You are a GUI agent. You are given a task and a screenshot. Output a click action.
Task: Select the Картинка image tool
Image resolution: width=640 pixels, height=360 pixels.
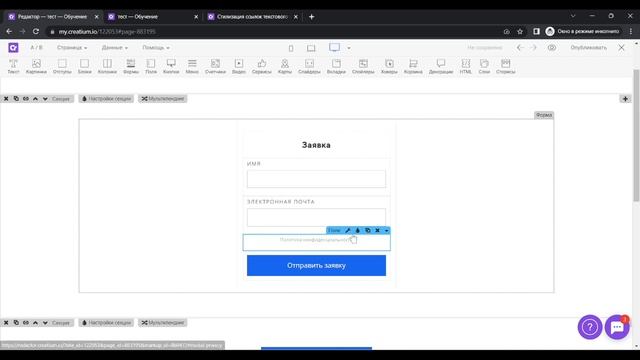click(36, 66)
